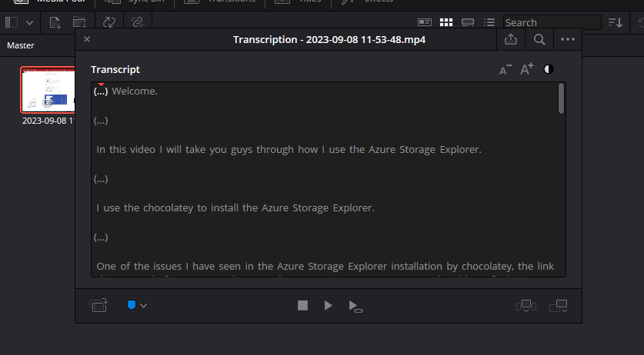Click the 'Transcript' heading label
Screen dimensions: 644x355
(x=115, y=70)
